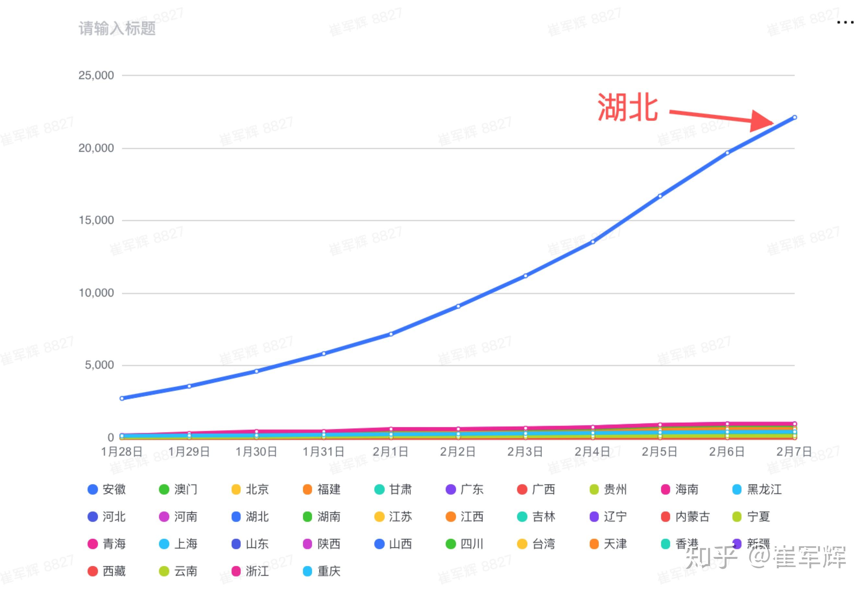Toggle the 吉林 legend entry
Viewport: 868px width, 592px height.
[536, 516]
